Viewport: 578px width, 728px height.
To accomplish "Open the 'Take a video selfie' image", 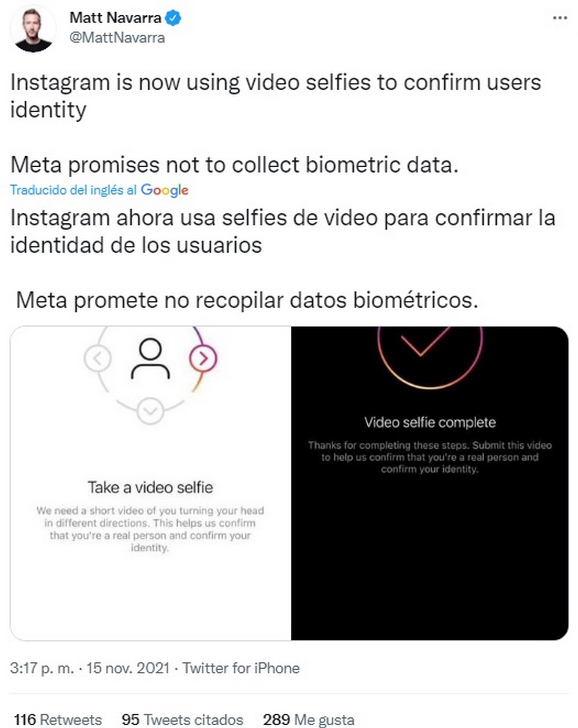I will click(150, 483).
